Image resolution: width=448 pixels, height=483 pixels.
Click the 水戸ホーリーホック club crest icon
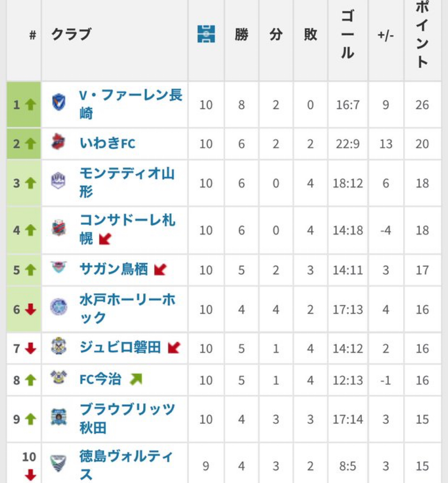59,307
